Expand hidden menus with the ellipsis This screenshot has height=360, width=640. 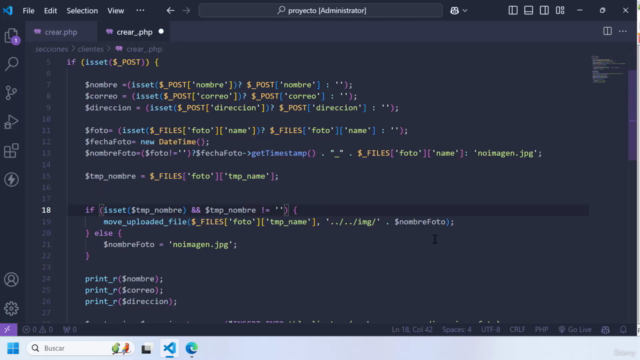(140, 11)
